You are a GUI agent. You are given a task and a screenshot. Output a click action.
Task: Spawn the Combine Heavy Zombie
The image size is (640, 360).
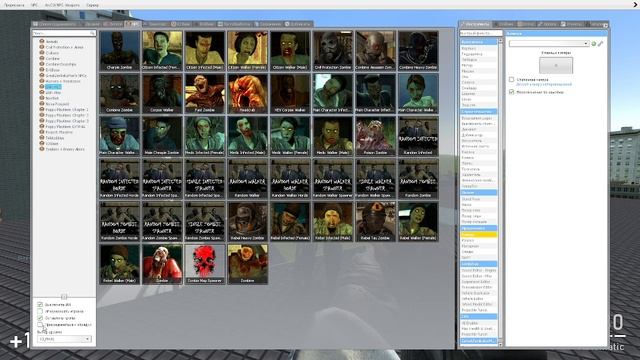(418, 51)
